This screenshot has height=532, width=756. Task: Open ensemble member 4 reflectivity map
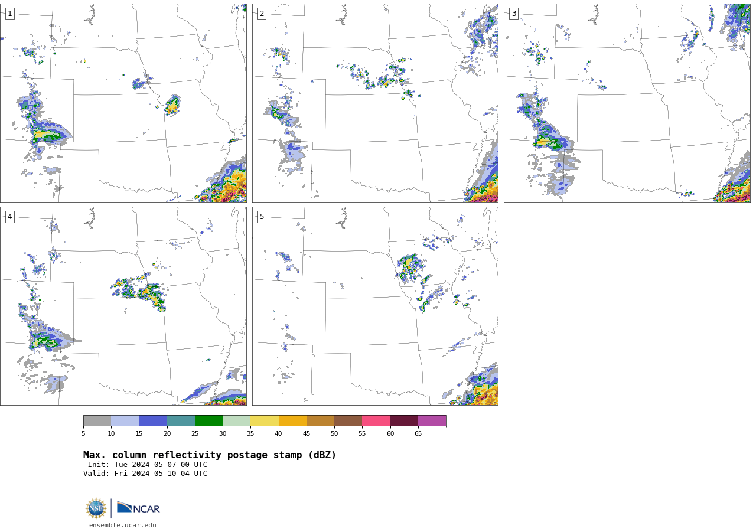click(123, 306)
